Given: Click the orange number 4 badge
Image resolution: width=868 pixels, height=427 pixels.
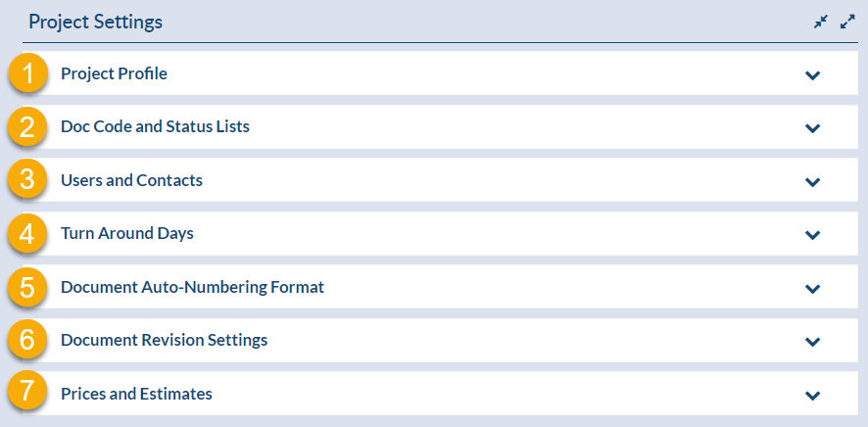Looking at the screenshot, I should pyautogui.click(x=27, y=233).
